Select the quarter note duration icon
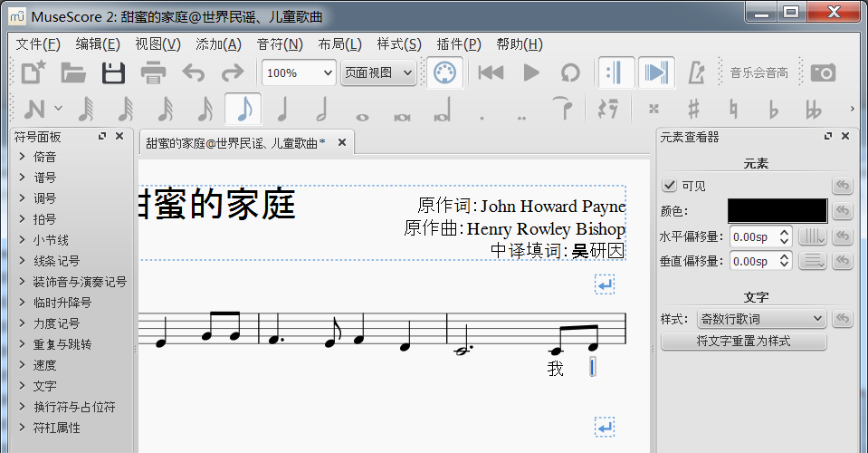868x453 pixels. (x=282, y=110)
